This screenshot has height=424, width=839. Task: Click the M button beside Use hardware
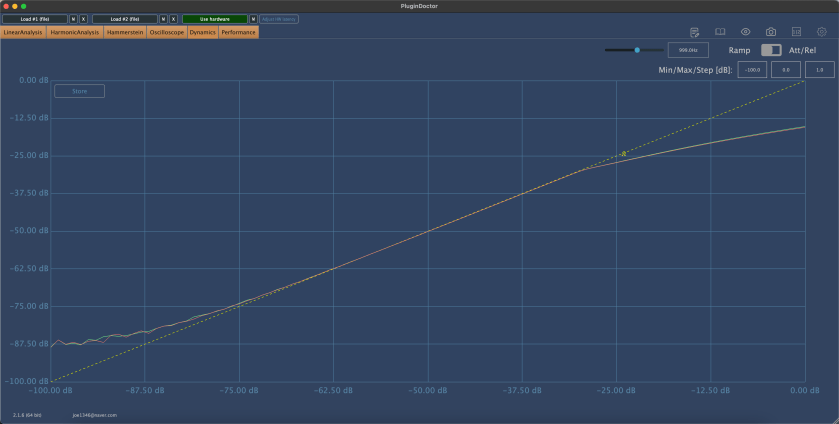253,19
